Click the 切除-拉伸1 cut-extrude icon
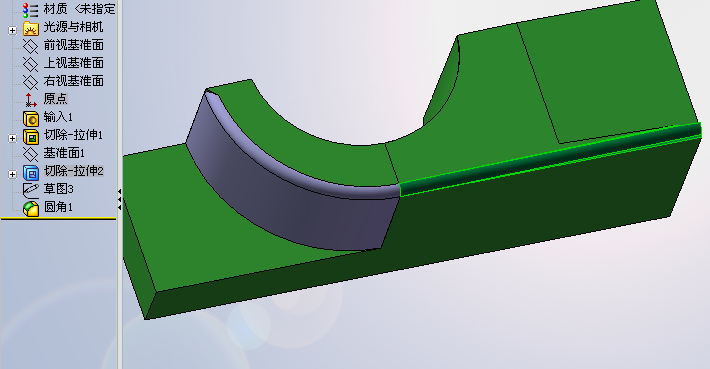The width and height of the screenshot is (710, 369). click(31, 136)
